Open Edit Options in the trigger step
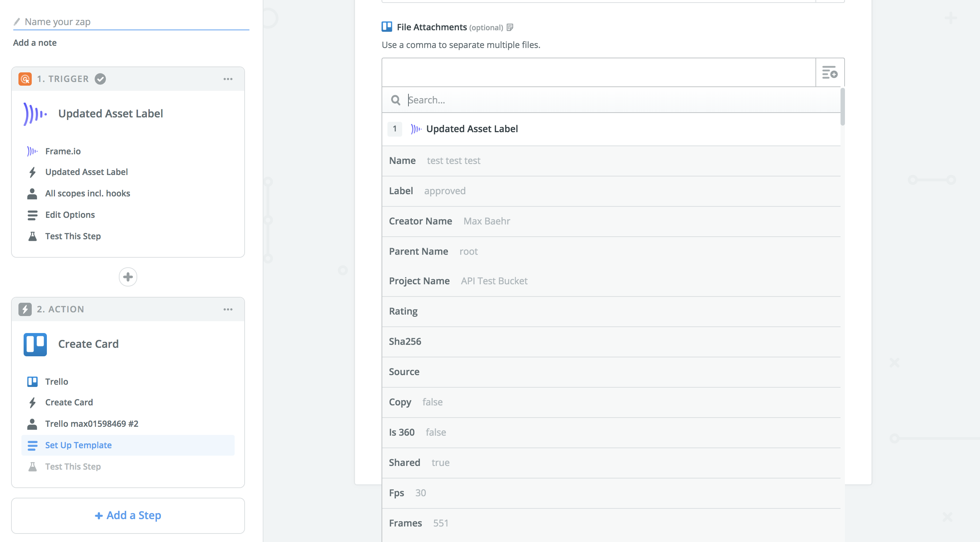Screen dimensions: 980x542 click(x=70, y=215)
